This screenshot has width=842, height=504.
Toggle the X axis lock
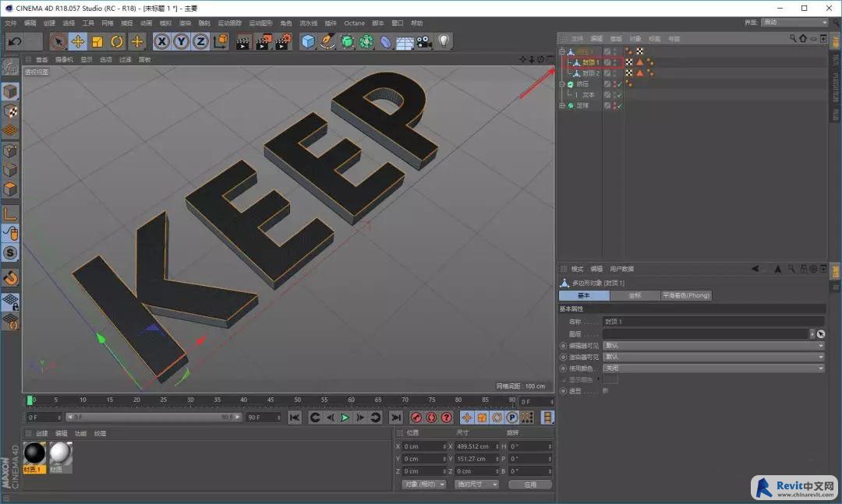[161, 41]
